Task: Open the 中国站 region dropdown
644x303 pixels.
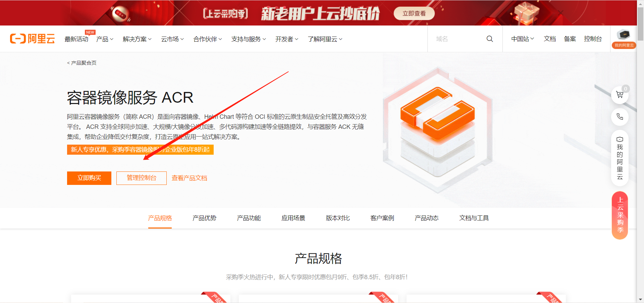Action: pos(523,39)
